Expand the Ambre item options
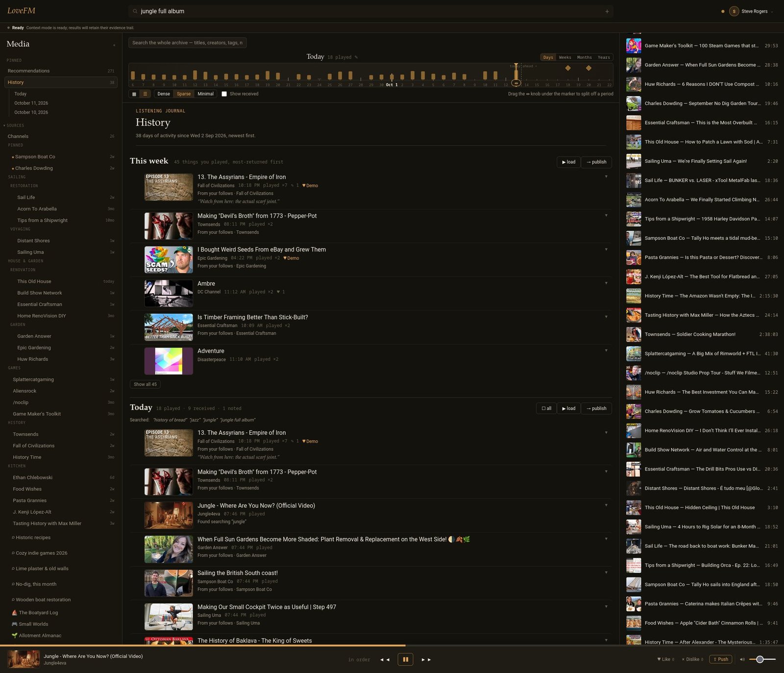This screenshot has width=784, height=673. [x=606, y=283]
